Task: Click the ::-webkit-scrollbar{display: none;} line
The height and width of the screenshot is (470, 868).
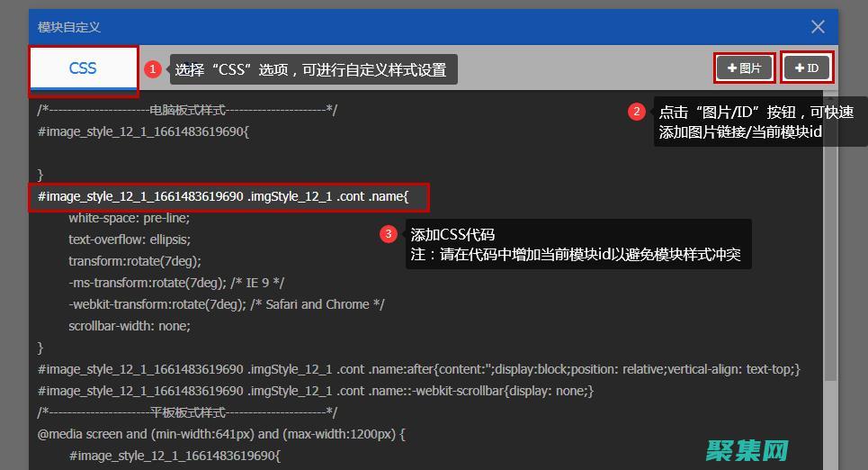Action: [316, 392]
